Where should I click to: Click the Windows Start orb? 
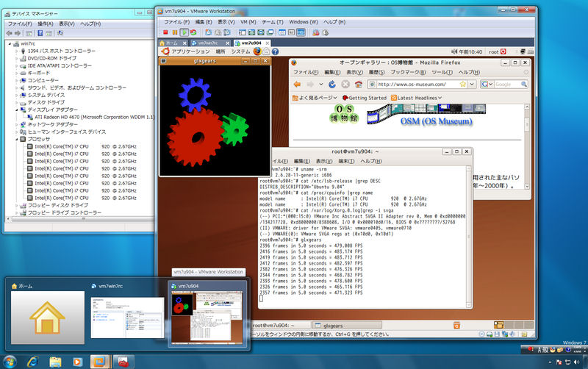(x=10, y=362)
